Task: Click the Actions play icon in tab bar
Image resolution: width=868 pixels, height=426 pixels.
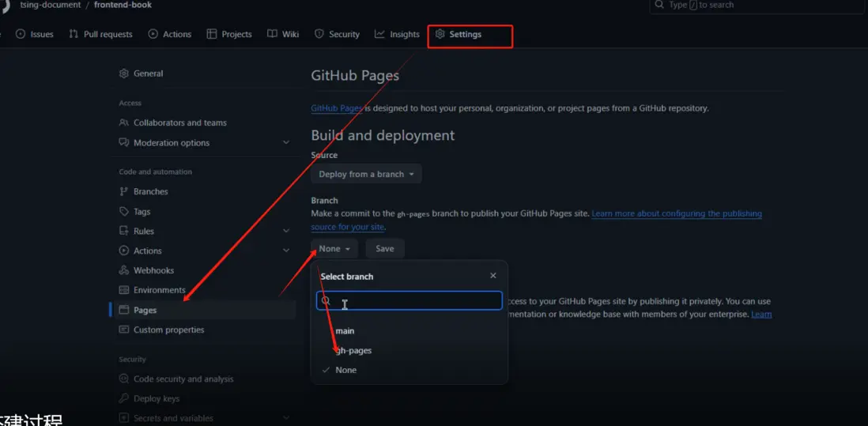Action: [153, 34]
